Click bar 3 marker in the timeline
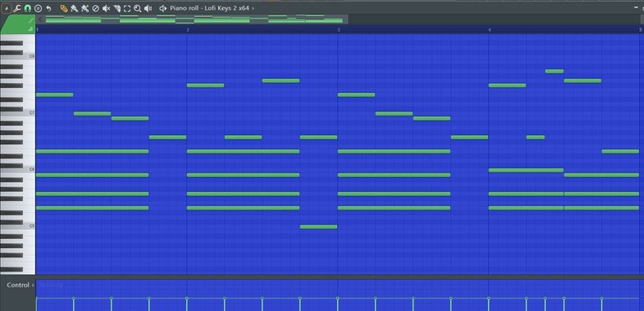Screen dimensions: 644x311 pyautogui.click(x=339, y=30)
